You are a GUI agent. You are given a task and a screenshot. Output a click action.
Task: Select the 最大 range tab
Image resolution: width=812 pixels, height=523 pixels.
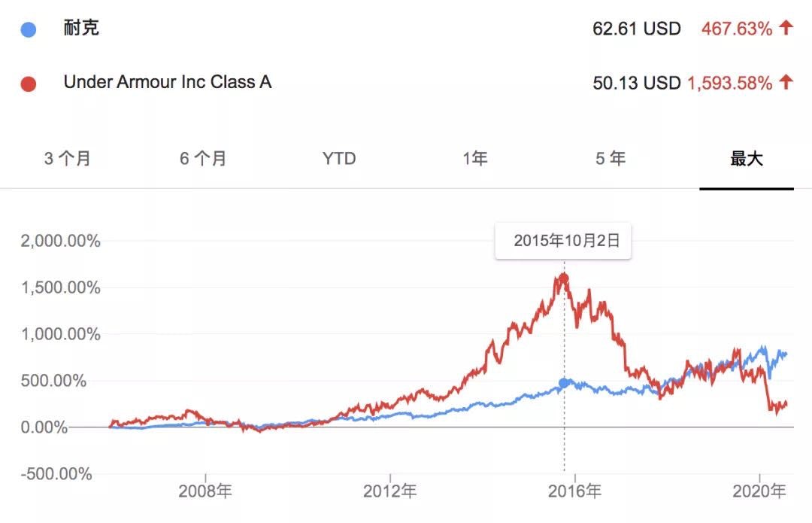[747, 159]
